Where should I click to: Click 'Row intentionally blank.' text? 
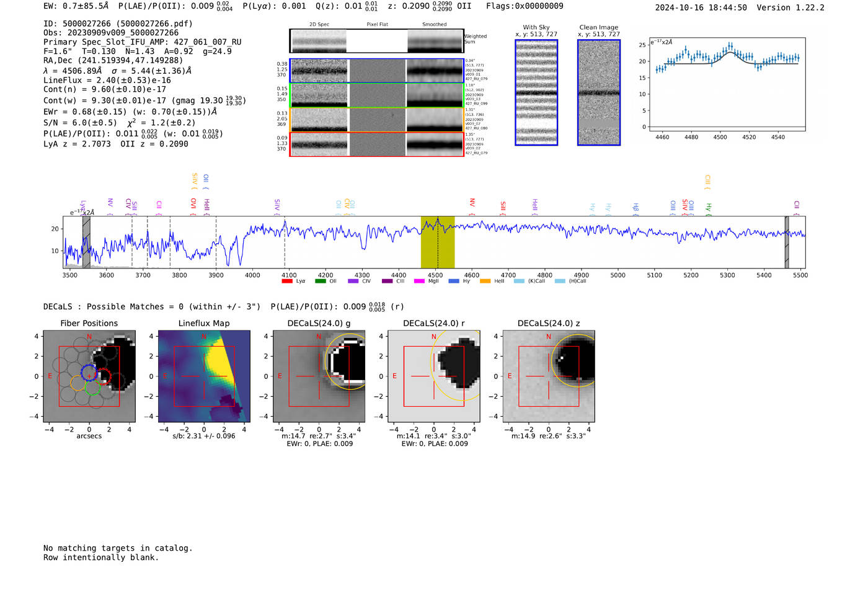pos(101,558)
